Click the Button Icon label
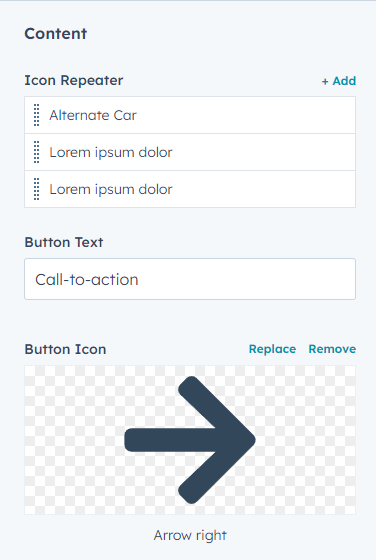The width and height of the screenshot is (376, 560). (x=65, y=349)
